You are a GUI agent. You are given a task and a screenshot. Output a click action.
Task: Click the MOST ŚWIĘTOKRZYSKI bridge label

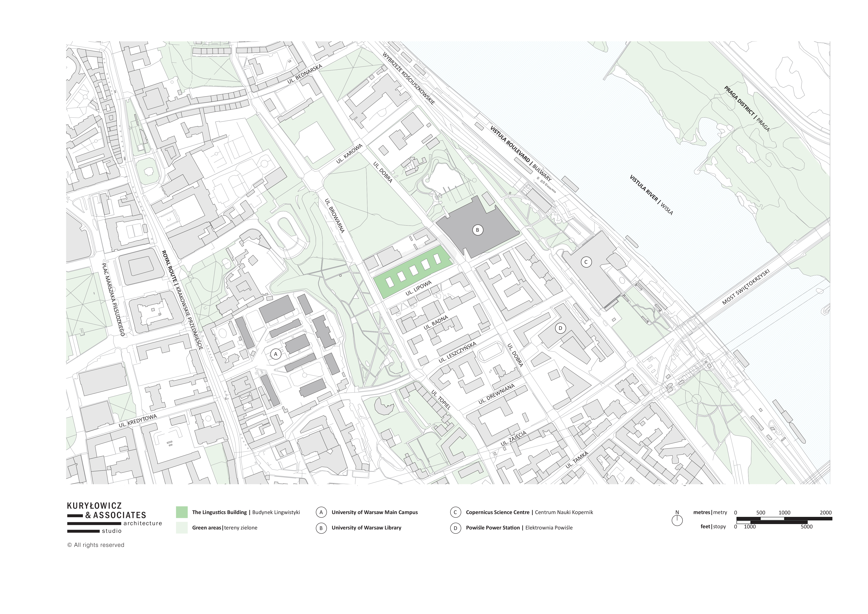(746, 287)
